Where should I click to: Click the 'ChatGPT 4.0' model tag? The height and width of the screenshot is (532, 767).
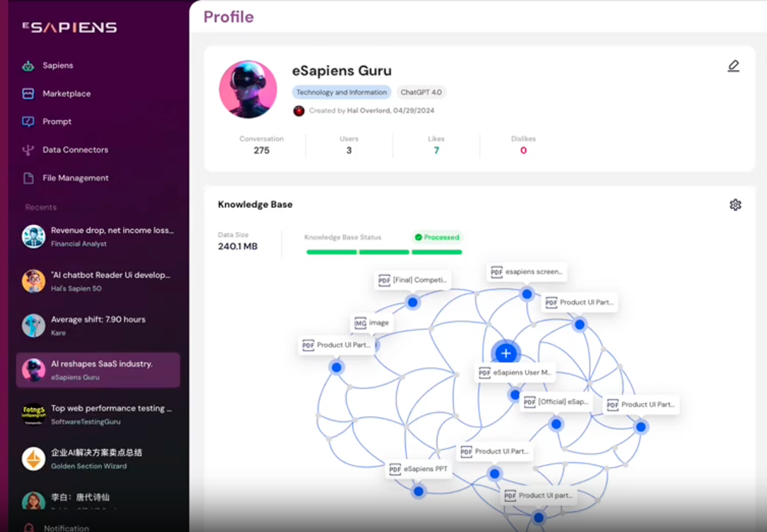tap(421, 92)
